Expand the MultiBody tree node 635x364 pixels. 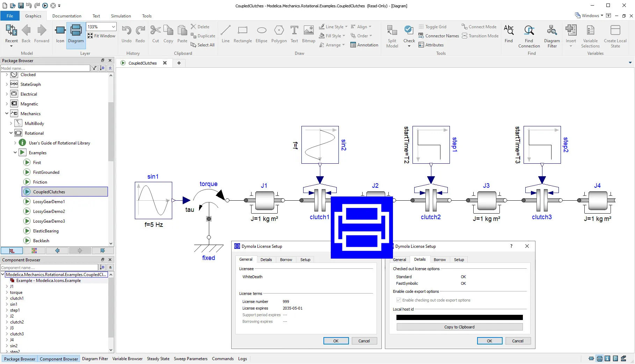(x=11, y=123)
